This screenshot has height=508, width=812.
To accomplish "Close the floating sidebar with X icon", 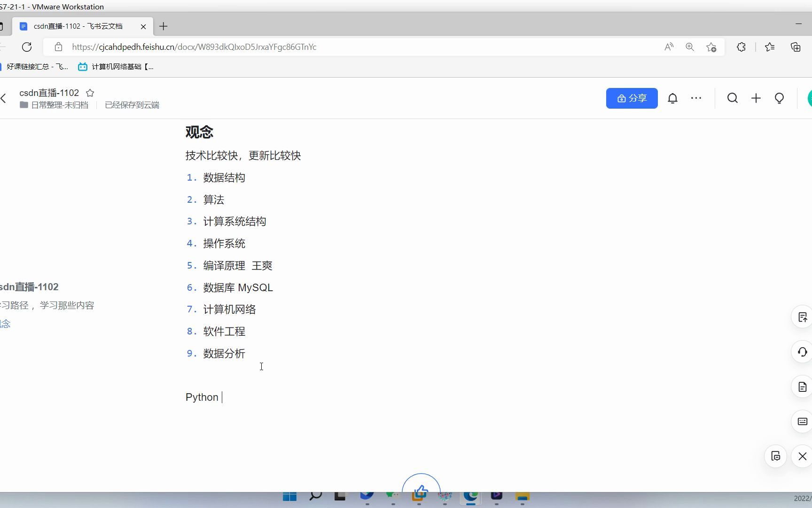I will [802, 456].
